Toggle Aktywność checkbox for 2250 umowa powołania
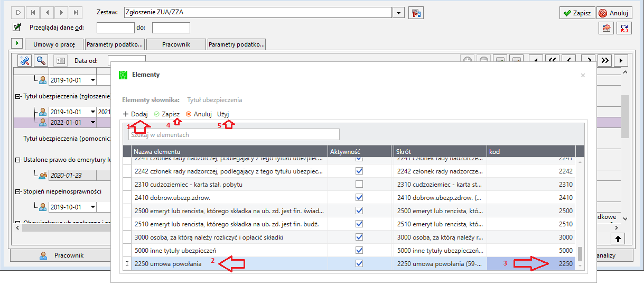The height and width of the screenshot is (284, 644). coord(360,263)
